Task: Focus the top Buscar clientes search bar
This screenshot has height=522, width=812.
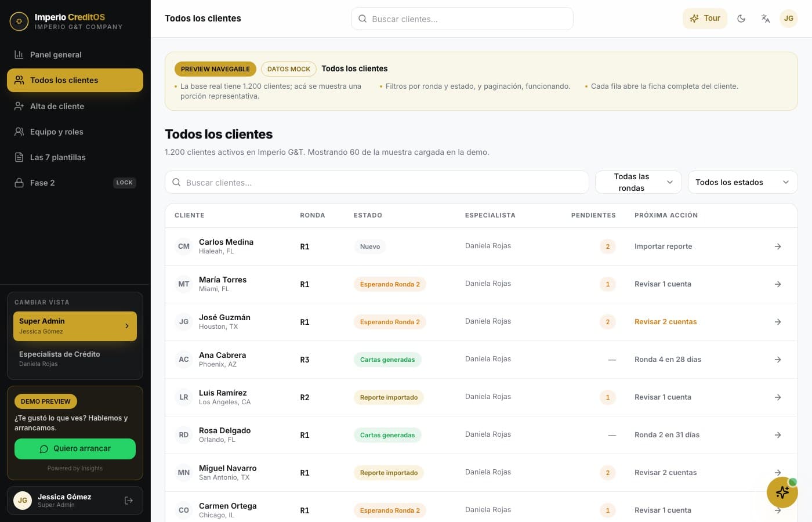Action: pyautogui.click(x=462, y=19)
